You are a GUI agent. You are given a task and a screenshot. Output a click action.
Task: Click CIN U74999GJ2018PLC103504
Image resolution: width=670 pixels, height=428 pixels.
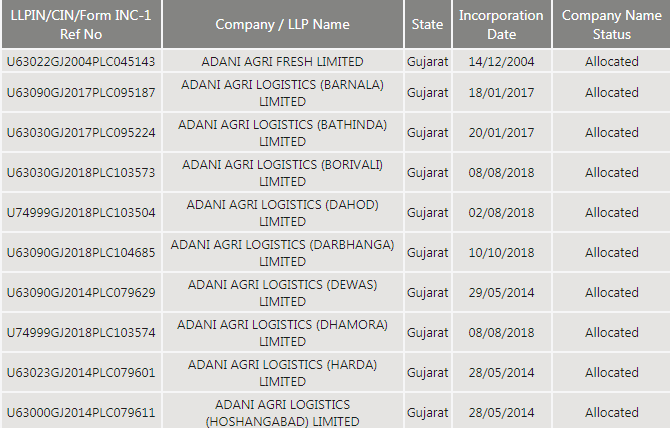tap(81, 213)
